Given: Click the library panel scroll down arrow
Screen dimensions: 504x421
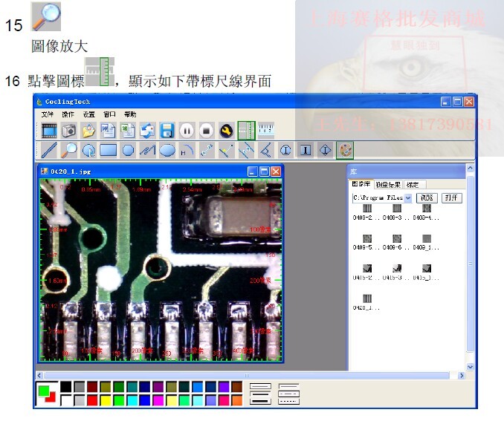Looking at the screenshot, I should pos(470,367).
